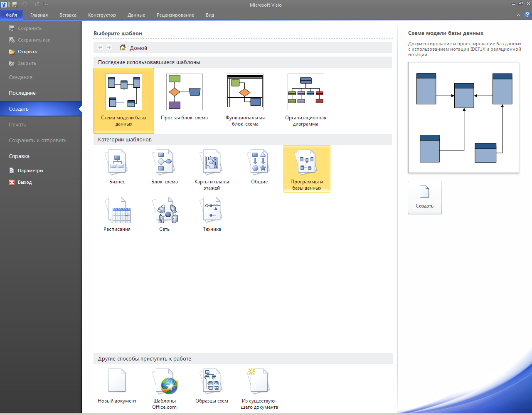Click the Visio application icon in title bar
This screenshot has height=415, width=532.
pos(4,5)
